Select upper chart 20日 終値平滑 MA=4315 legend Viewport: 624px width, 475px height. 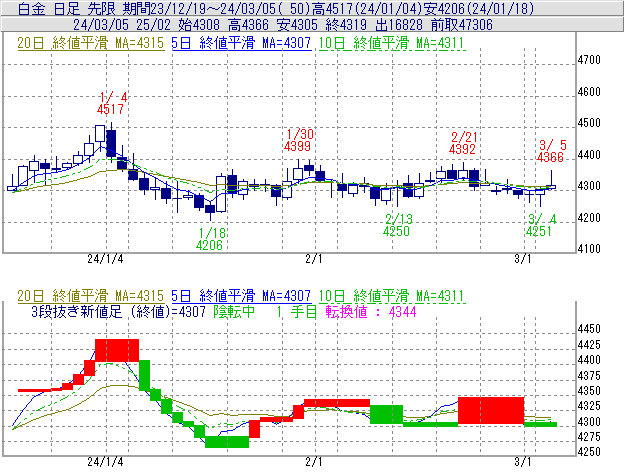(91, 43)
